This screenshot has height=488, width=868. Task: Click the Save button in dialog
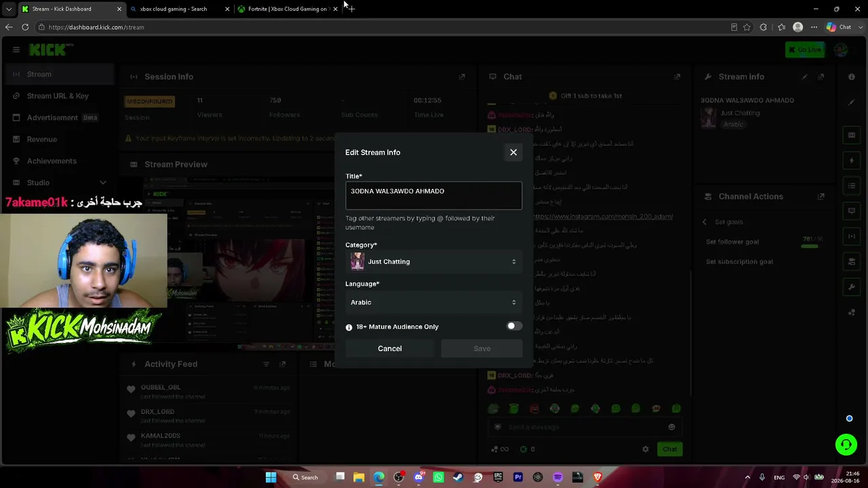tap(482, 348)
